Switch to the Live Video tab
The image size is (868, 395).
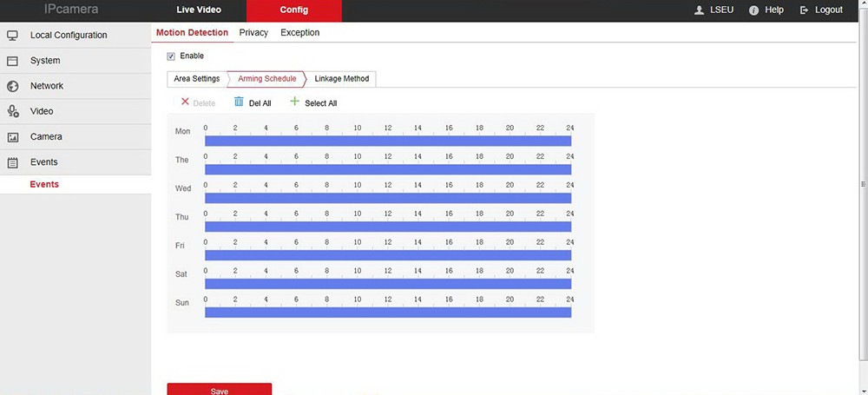pos(199,10)
